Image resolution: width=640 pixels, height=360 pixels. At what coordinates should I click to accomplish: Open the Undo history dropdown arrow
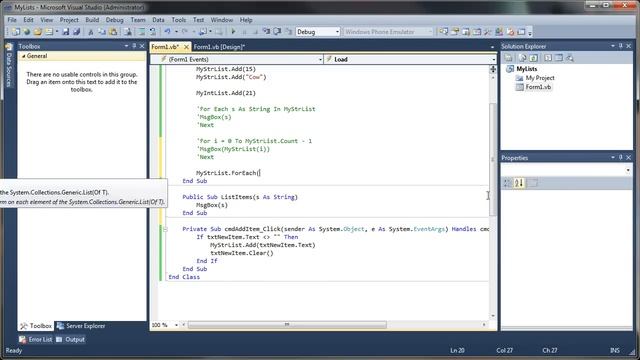point(176,31)
